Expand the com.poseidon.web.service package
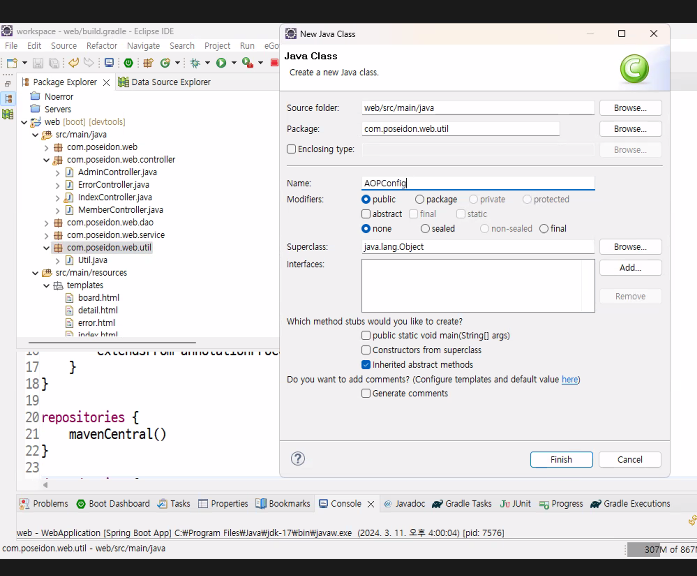 tap(46, 235)
